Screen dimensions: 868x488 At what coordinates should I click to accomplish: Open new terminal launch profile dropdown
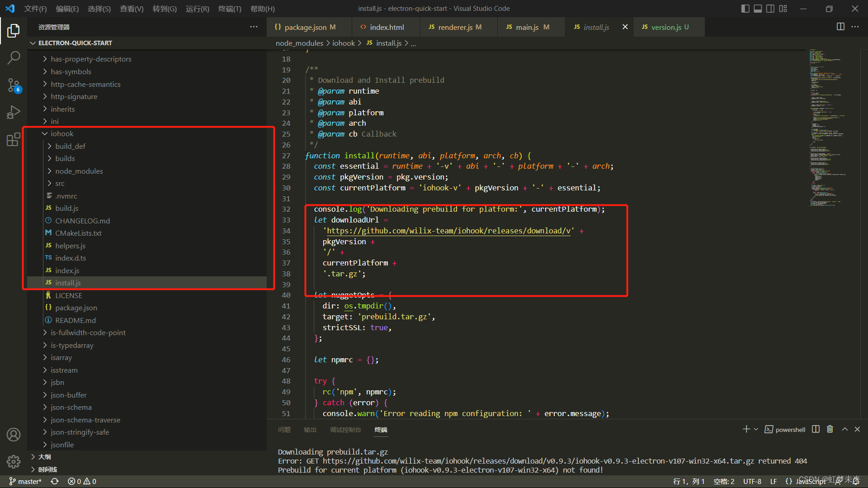tap(756, 429)
